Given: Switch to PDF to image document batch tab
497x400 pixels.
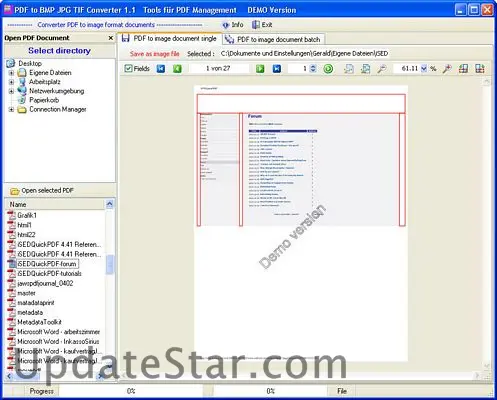Looking at the screenshot, I should pos(273,39).
